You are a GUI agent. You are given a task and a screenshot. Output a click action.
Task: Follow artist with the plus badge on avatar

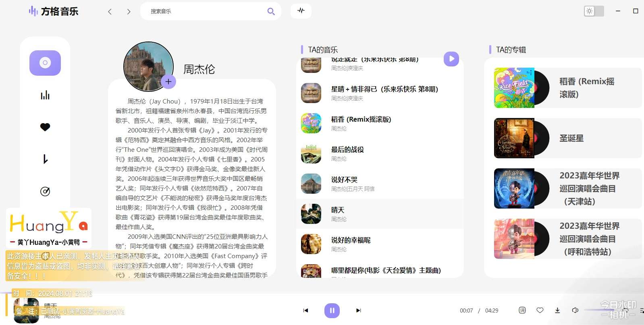168,82
